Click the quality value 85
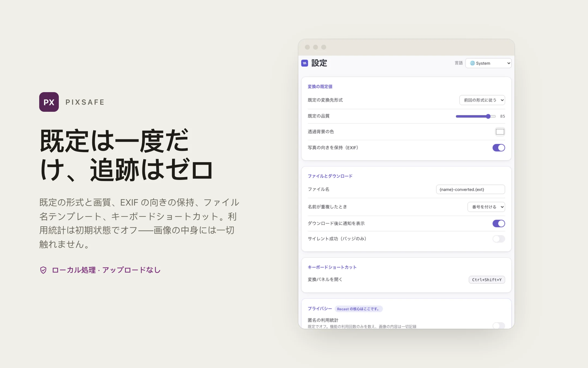The image size is (588, 368). (502, 116)
